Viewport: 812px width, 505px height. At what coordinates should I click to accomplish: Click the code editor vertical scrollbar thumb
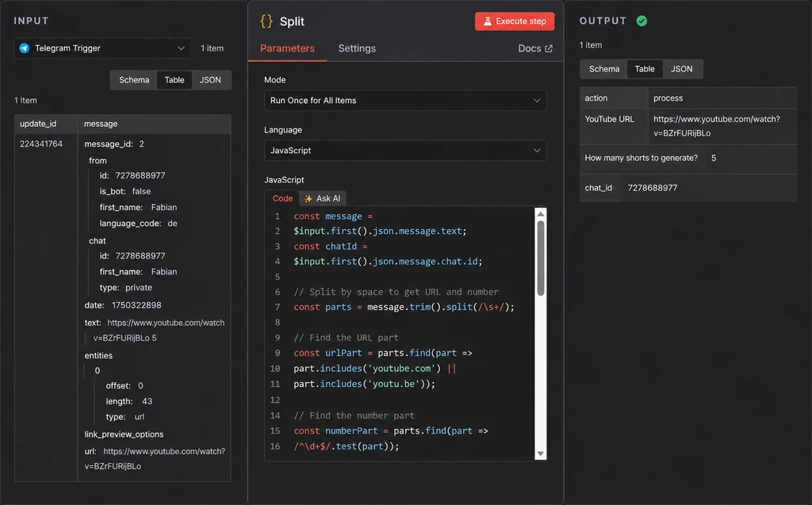point(541,258)
